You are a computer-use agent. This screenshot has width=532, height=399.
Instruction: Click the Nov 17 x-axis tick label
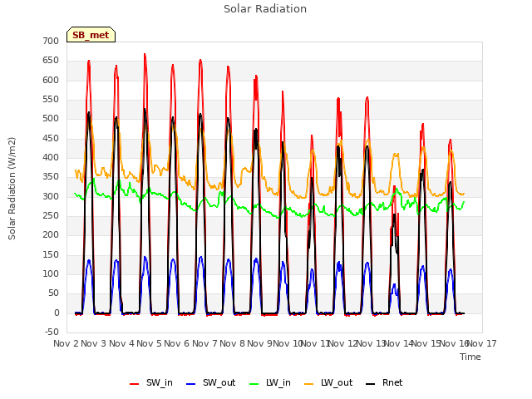pos(482,343)
